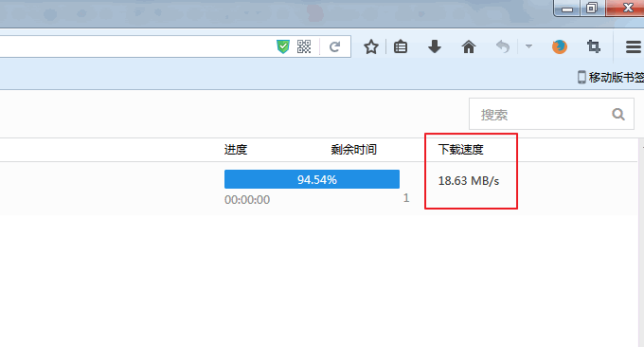The height and width of the screenshot is (347, 644).
Task: Open the hamburger menu
Action: point(634,46)
